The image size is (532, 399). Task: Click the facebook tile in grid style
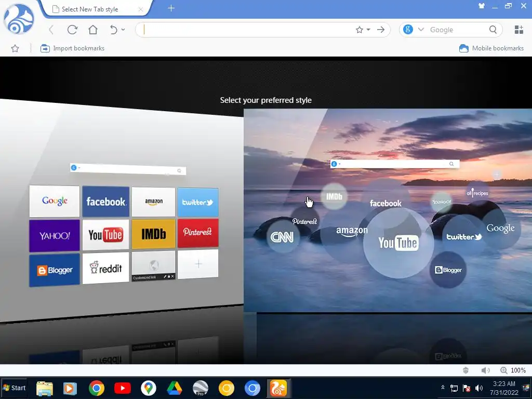[x=106, y=202]
